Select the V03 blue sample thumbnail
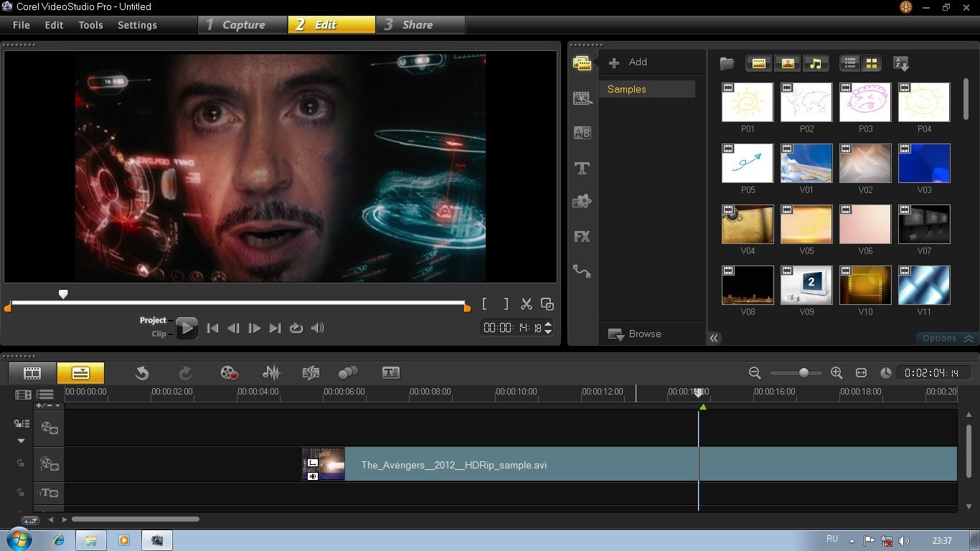 click(924, 164)
